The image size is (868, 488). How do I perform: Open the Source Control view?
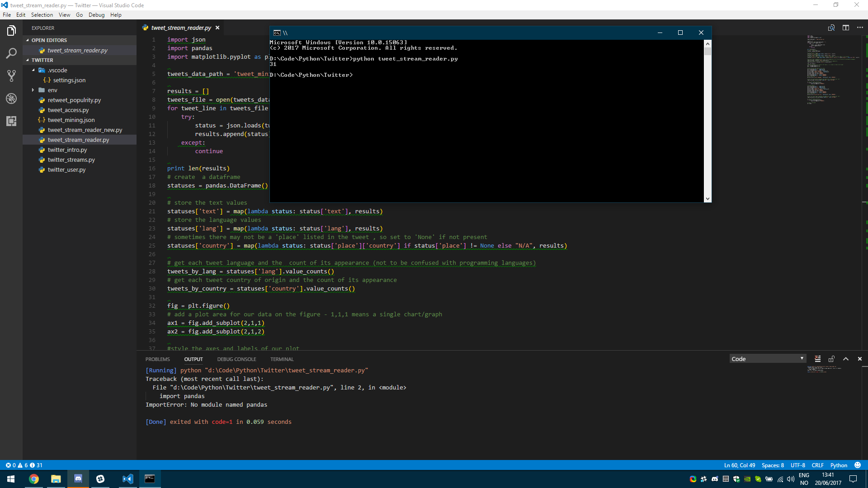[x=11, y=76]
